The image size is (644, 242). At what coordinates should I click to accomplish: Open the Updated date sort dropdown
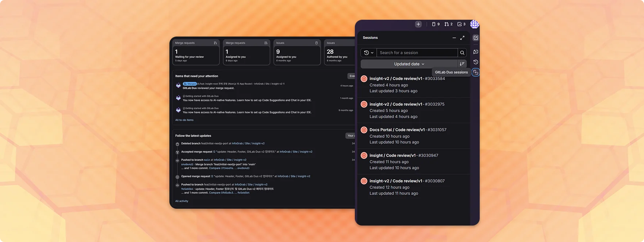coord(409,64)
